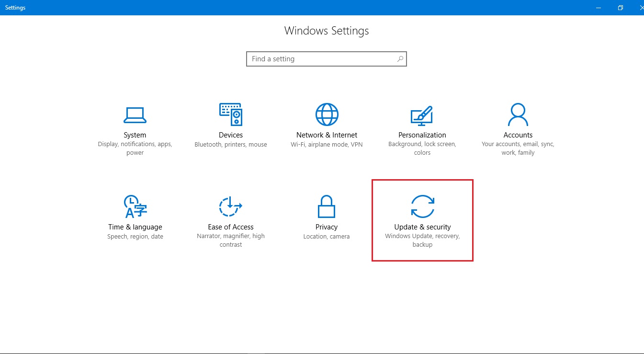Click the Update & security refresh arrows icon
Screen dimensions: 644x354
coord(422,206)
